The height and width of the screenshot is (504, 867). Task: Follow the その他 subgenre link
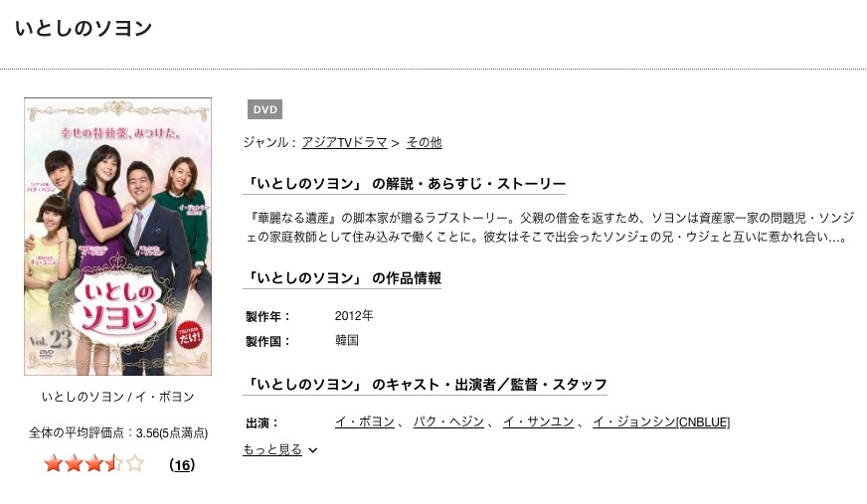point(425,142)
